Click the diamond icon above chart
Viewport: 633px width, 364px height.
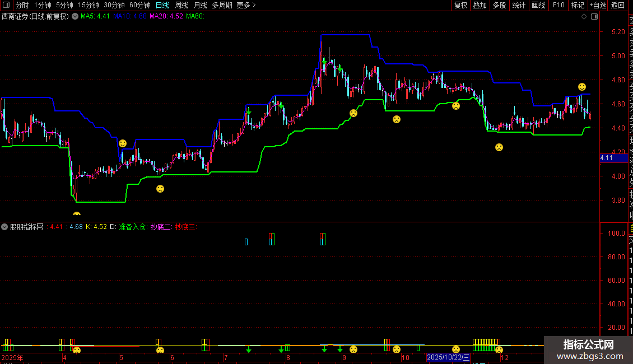pyautogui.click(x=584, y=17)
